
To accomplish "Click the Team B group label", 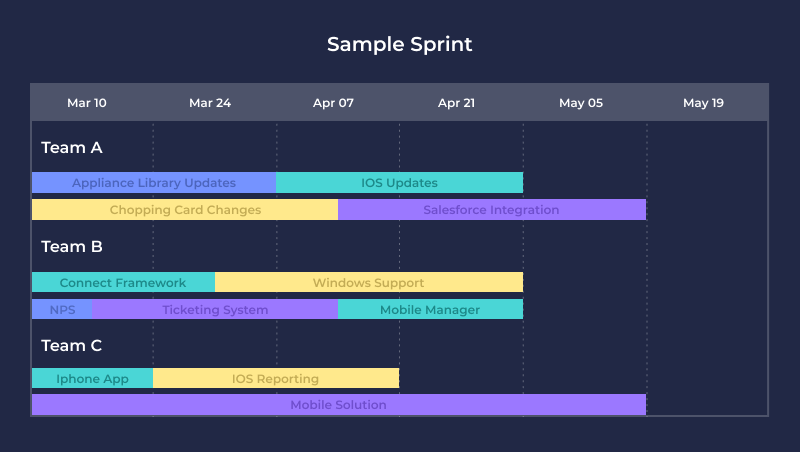I will tap(72, 247).
